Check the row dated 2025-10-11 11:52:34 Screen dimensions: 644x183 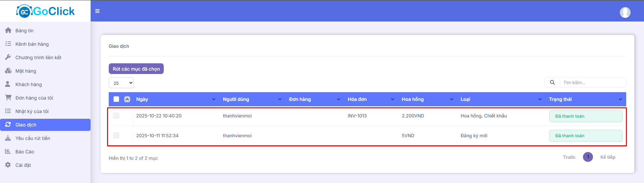point(116,136)
